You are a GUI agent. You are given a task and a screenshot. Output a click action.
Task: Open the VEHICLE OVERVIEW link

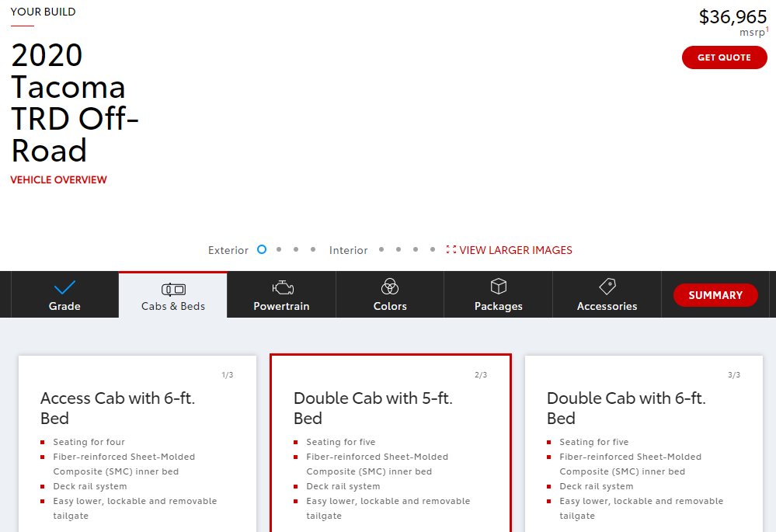(58, 179)
